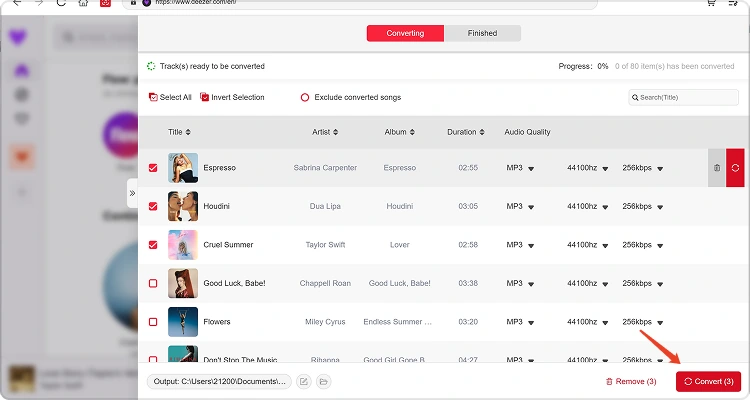Check the Flowers track checkbox
This screenshot has width=750, height=400.
pyautogui.click(x=153, y=322)
